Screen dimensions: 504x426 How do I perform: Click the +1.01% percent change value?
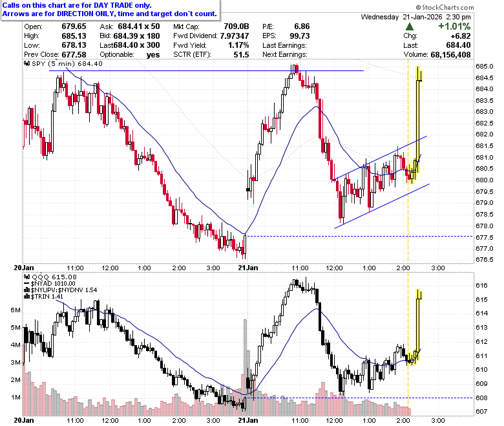click(454, 27)
